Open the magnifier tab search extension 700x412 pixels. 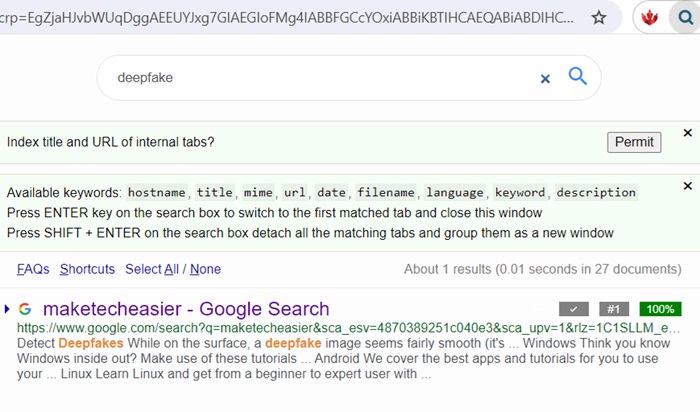(x=685, y=18)
